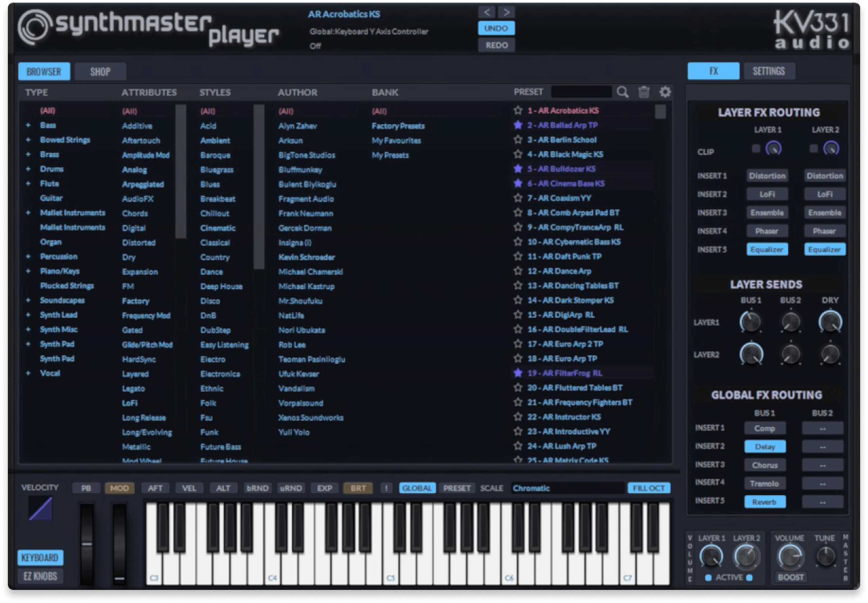Expand the Synth Lead type category

click(28, 315)
